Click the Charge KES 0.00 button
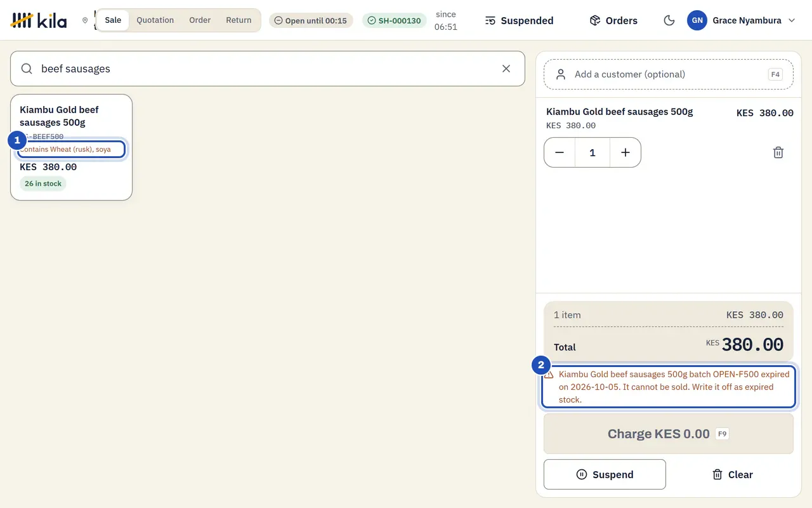The height and width of the screenshot is (508, 812). [669, 434]
